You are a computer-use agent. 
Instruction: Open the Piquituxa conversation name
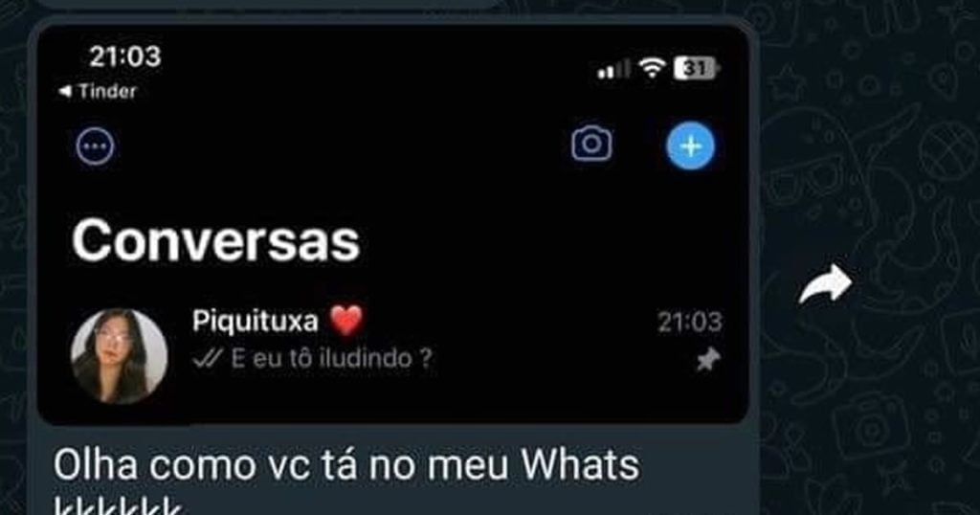(255, 322)
